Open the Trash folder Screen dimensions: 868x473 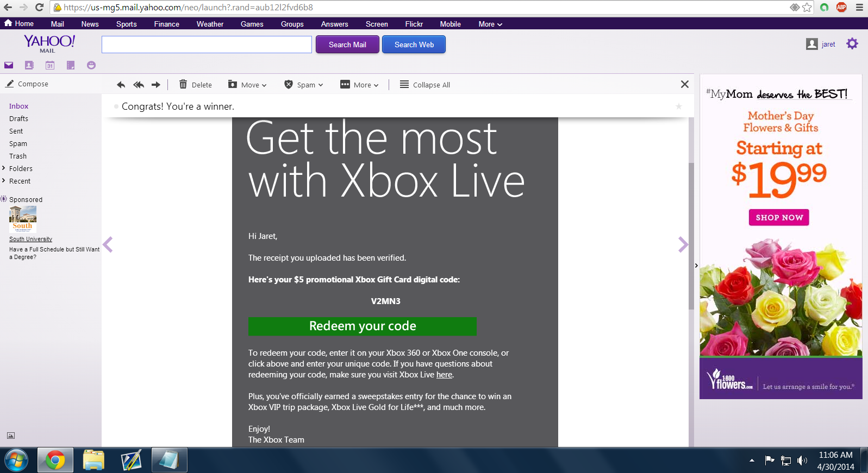(17, 156)
